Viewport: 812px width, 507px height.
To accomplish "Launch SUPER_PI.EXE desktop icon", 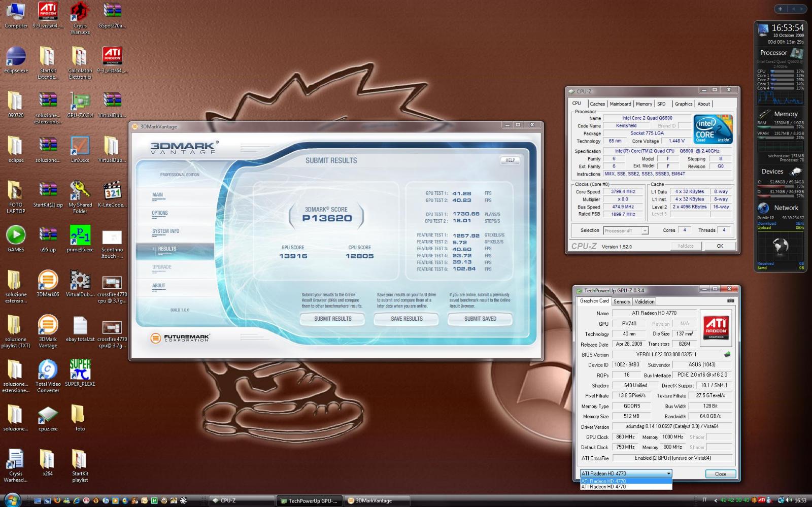I will tap(80, 373).
